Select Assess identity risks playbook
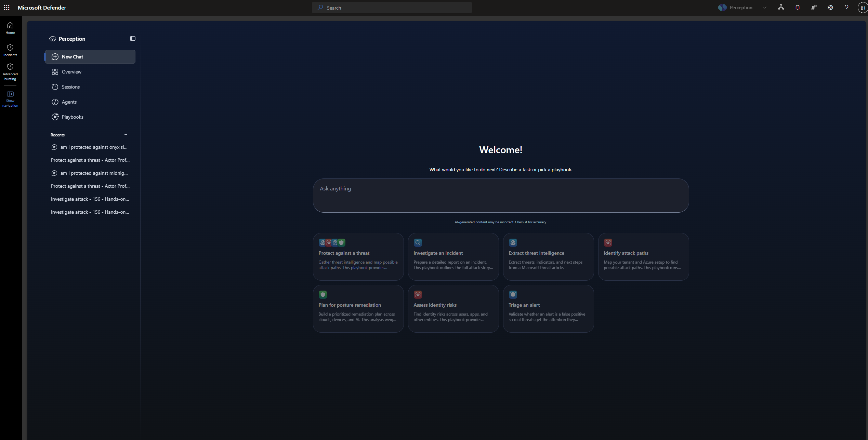The width and height of the screenshot is (868, 440). (x=453, y=309)
